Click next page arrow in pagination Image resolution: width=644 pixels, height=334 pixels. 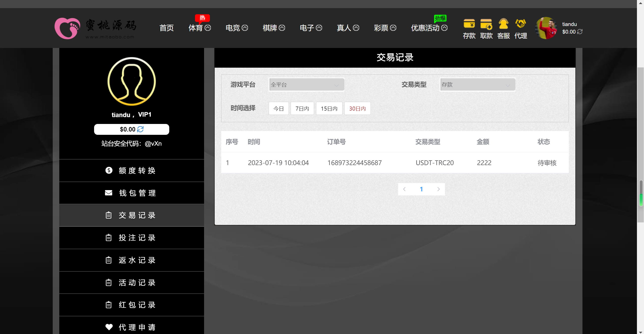pyautogui.click(x=438, y=189)
